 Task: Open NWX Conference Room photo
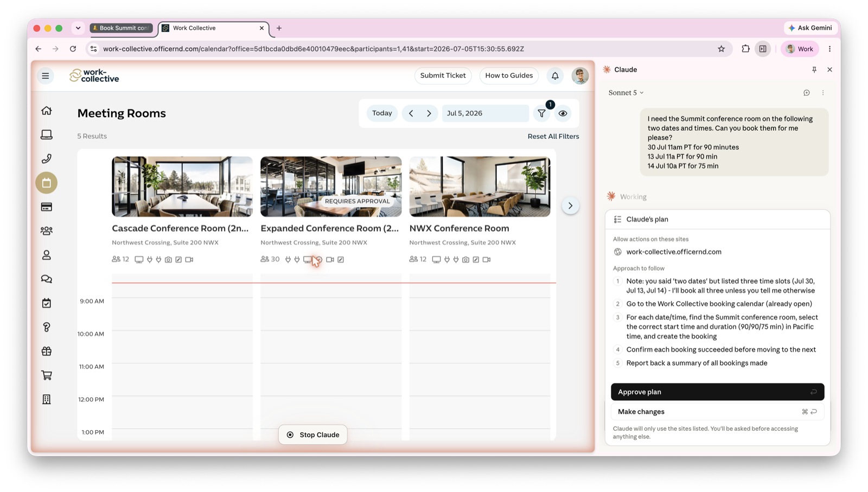(x=480, y=187)
